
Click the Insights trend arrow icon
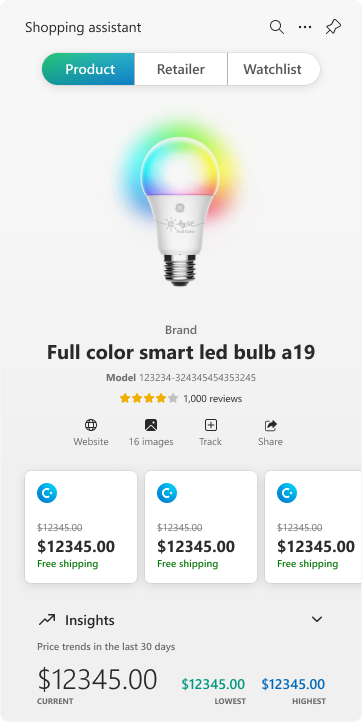coord(47,620)
